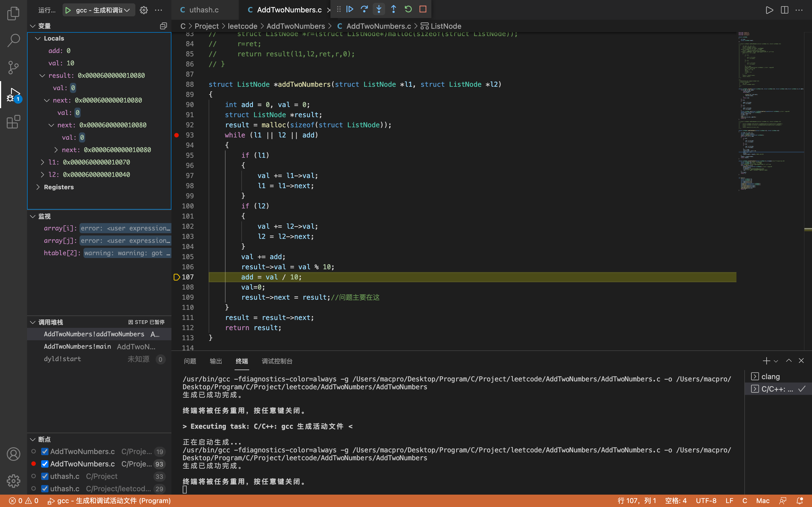This screenshot has height=507, width=812.
Task: Expand the Registers section
Action: (38, 187)
